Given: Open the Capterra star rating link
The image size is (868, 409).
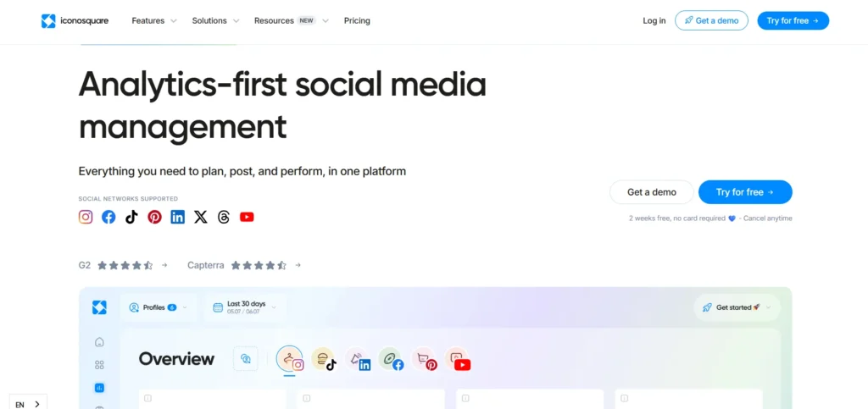Looking at the screenshot, I should [244, 265].
